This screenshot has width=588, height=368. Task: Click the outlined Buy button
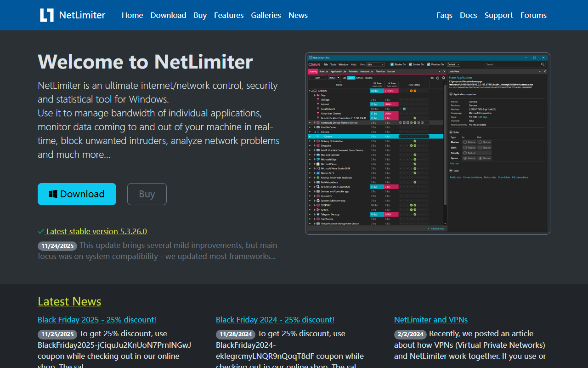click(x=147, y=194)
